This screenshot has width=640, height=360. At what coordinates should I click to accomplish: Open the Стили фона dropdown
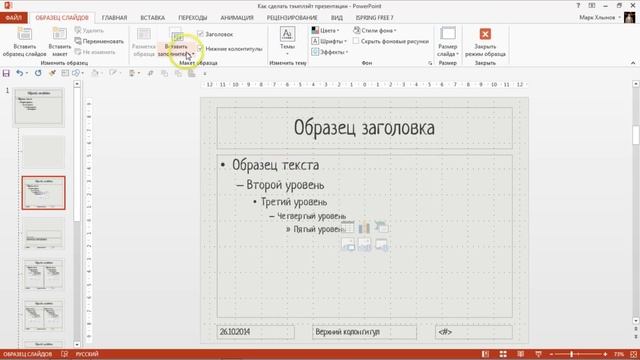click(375, 31)
